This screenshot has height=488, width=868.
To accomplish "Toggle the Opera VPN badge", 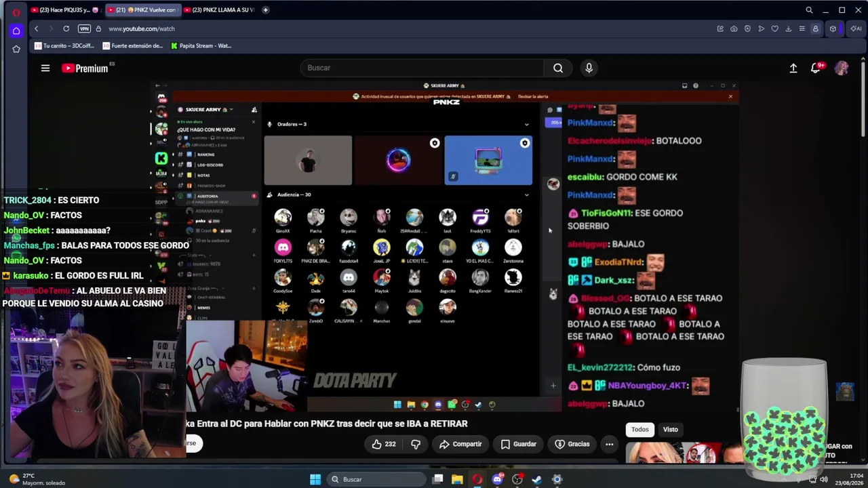I will (84, 28).
